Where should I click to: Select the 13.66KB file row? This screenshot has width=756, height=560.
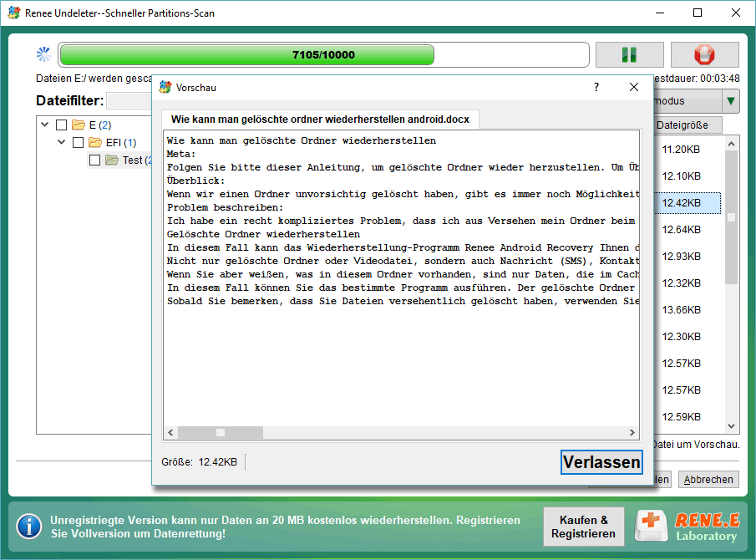point(687,309)
